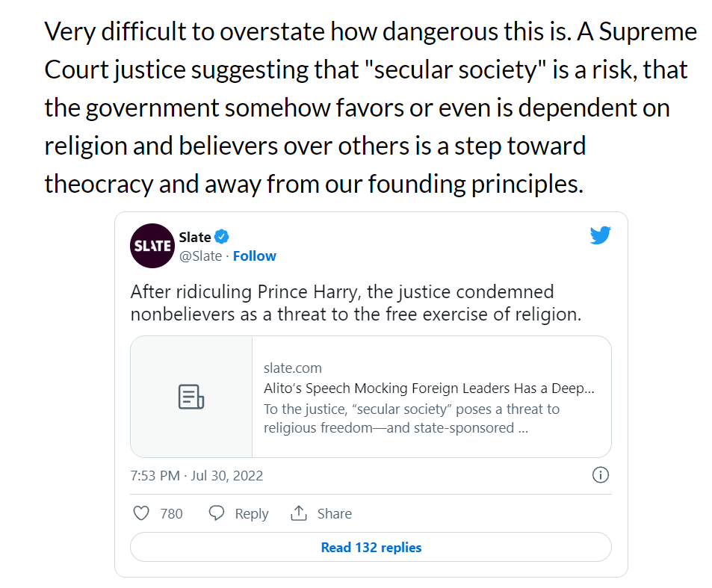Click the Share text label

pos(334,514)
